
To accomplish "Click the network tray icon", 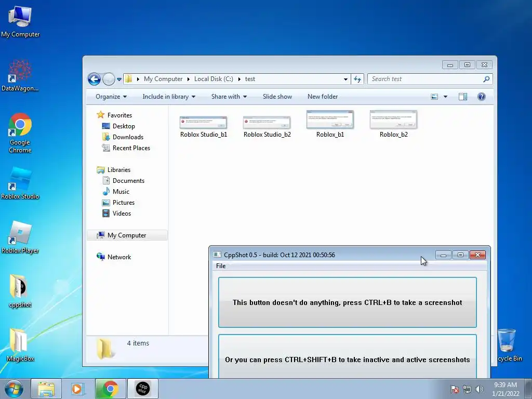I will (x=467, y=389).
